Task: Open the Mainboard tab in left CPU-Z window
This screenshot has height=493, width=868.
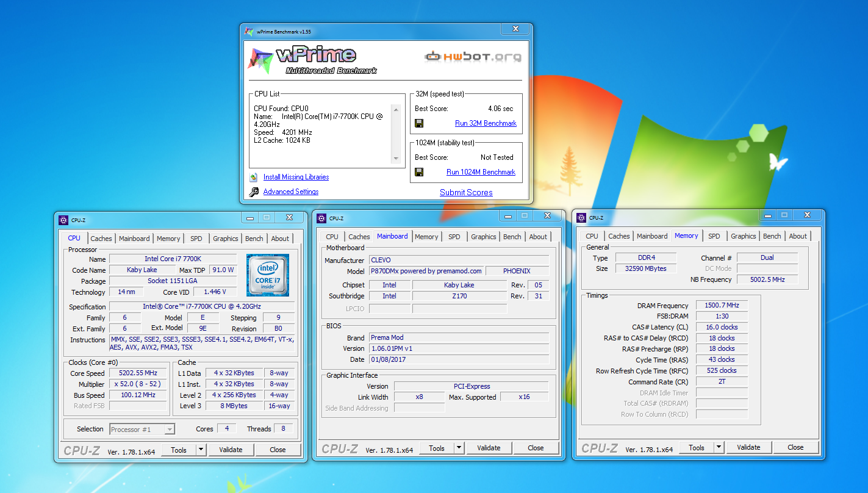Action: pos(134,239)
